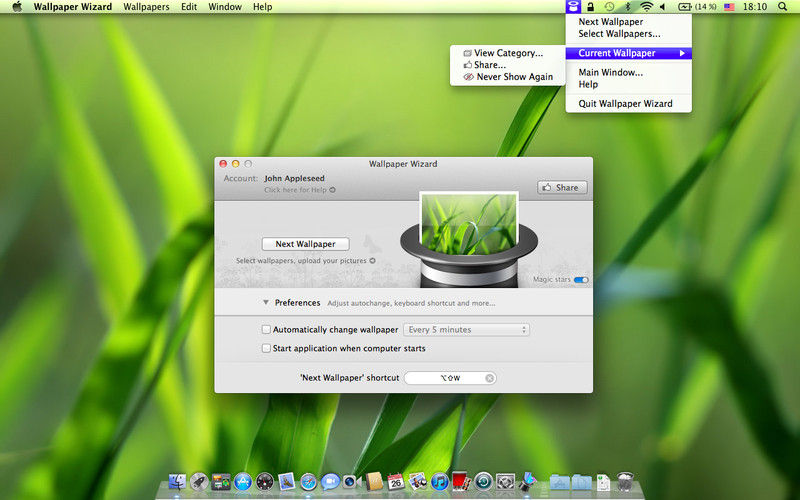Screen dimensions: 800x500
Task: Launch Launchpad rocket icon in the Dock
Action: 199,481
